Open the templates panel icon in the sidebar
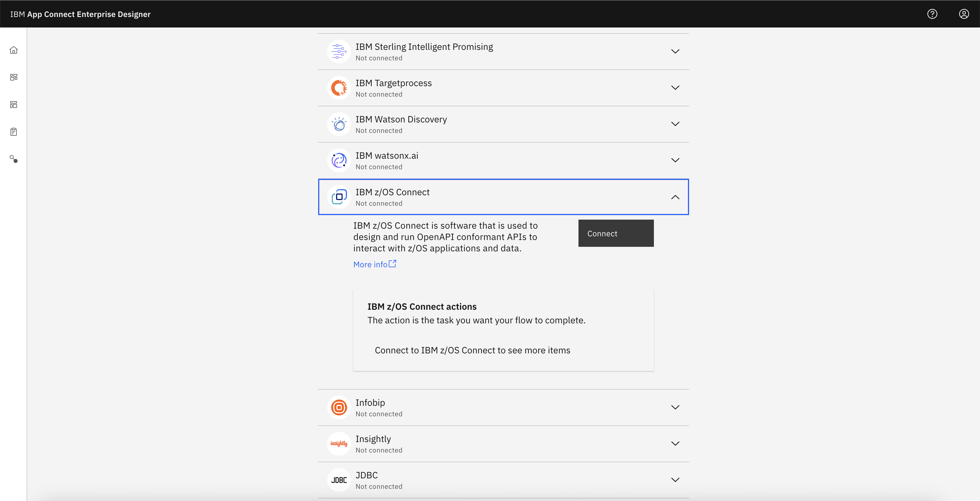Image resolution: width=980 pixels, height=501 pixels. [x=14, y=105]
